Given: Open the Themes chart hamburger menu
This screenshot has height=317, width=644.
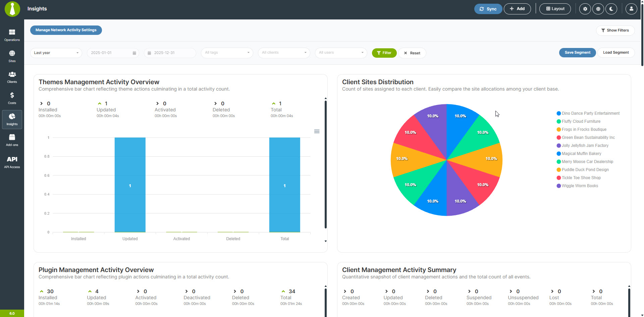Looking at the screenshot, I should 317,131.
